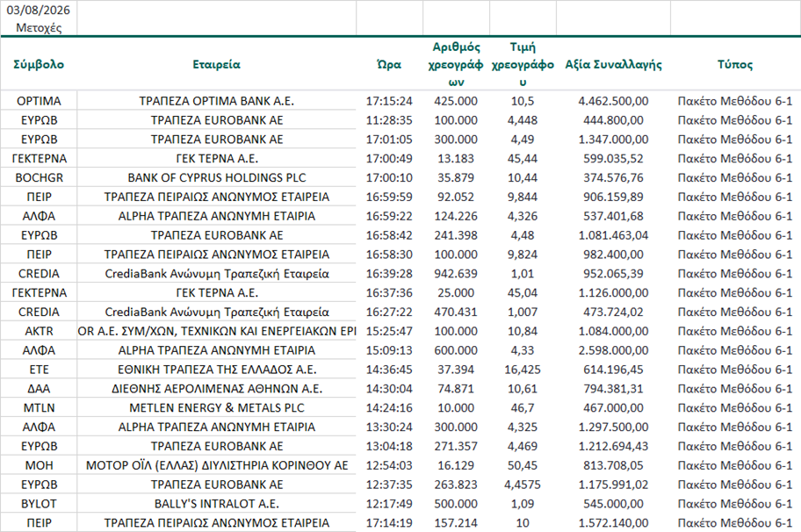Viewport: 801px width, 532px height.
Task: Click the Εταιρεία column header
Action: pyautogui.click(x=217, y=64)
